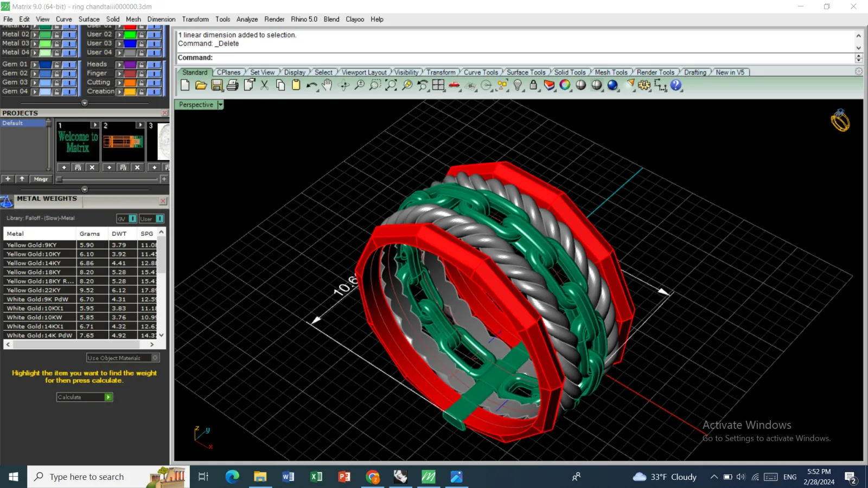Expand the Gem 02 layer arrow
This screenshot has height=488, width=868.
(35, 74)
